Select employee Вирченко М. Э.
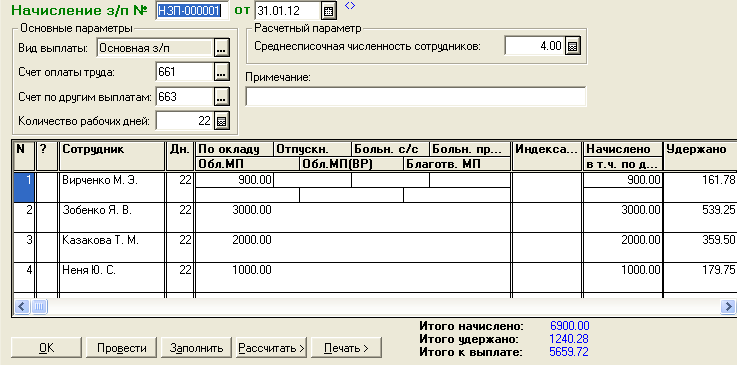The image size is (737, 365). [x=112, y=187]
